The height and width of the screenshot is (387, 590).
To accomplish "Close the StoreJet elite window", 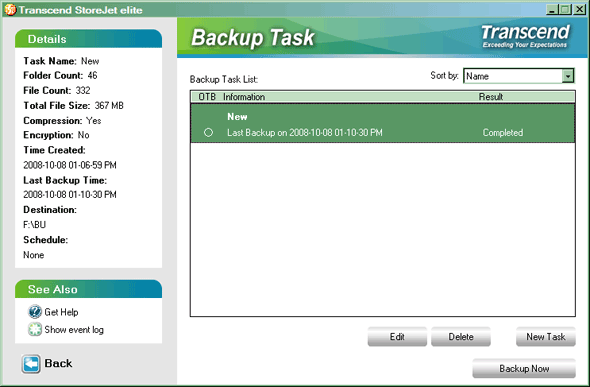I will (x=579, y=9).
